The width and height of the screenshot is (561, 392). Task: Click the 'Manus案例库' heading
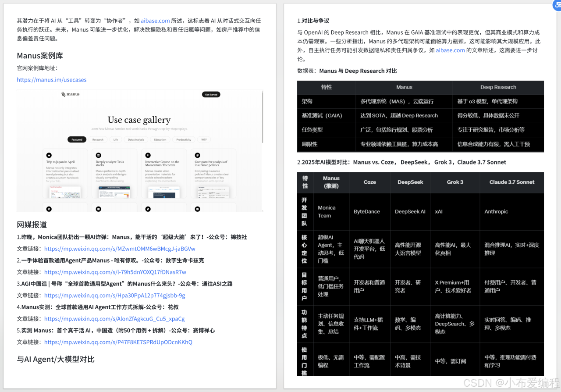click(40, 56)
